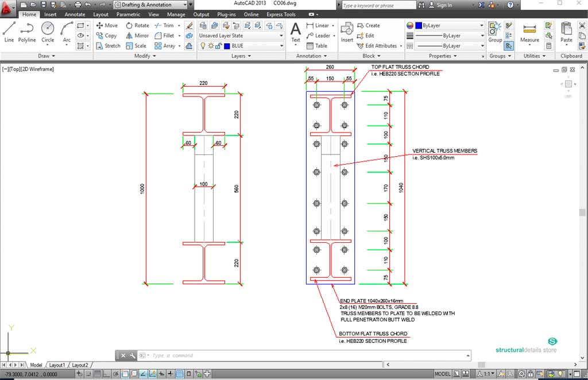
Task: Open the Layout1 drawing tab
Action: (x=57, y=365)
